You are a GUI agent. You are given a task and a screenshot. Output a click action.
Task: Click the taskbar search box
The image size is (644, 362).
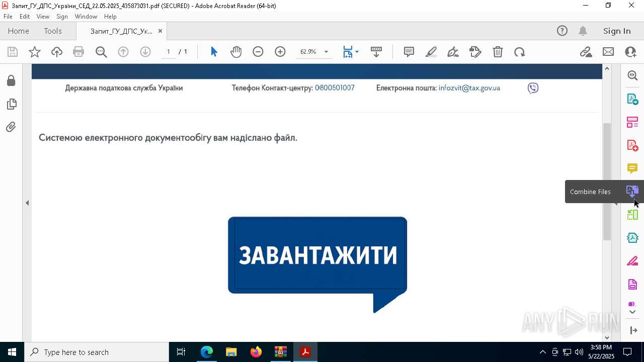97,352
